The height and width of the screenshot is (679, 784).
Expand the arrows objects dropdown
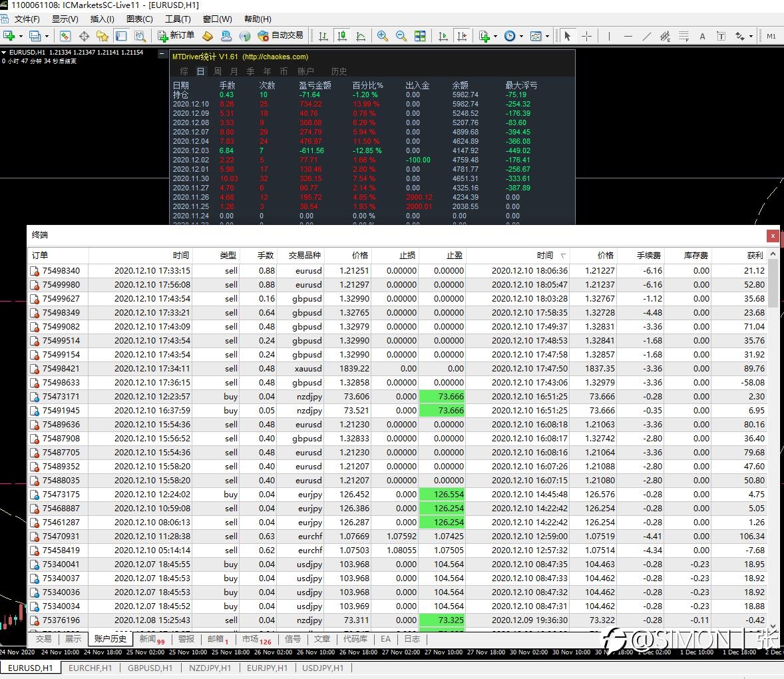click(751, 36)
